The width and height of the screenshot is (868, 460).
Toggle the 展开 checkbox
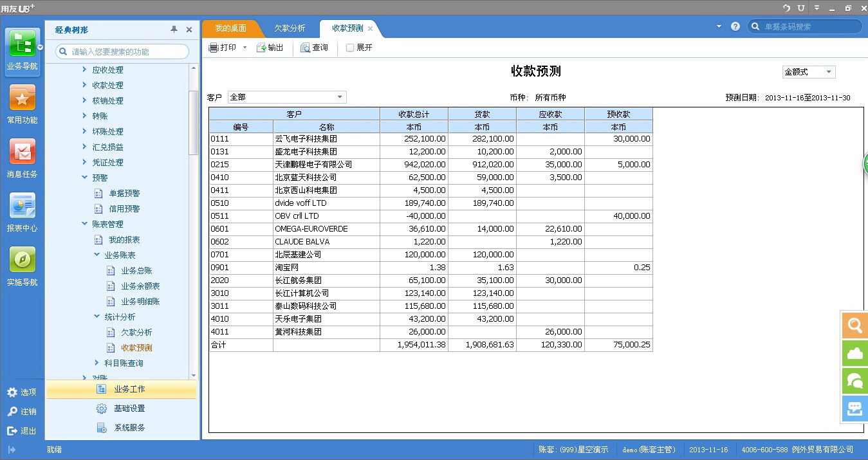[350, 48]
